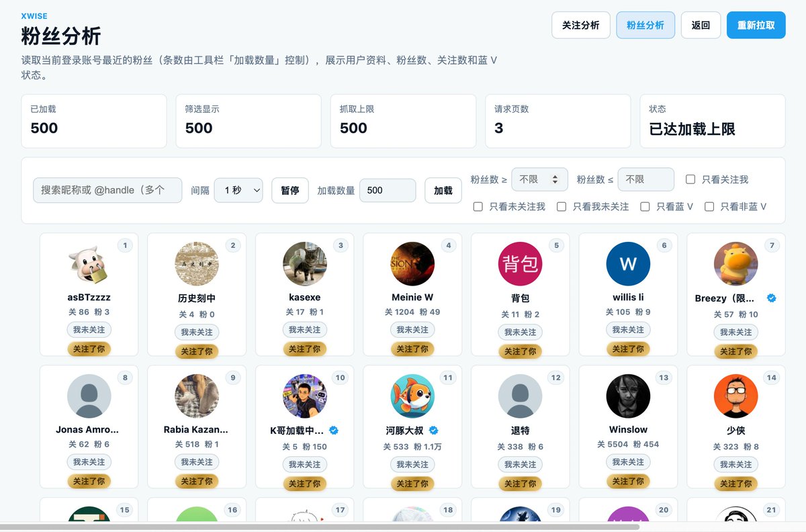
Task: Click 关注了你 on Meinie W card
Action: click(412, 349)
